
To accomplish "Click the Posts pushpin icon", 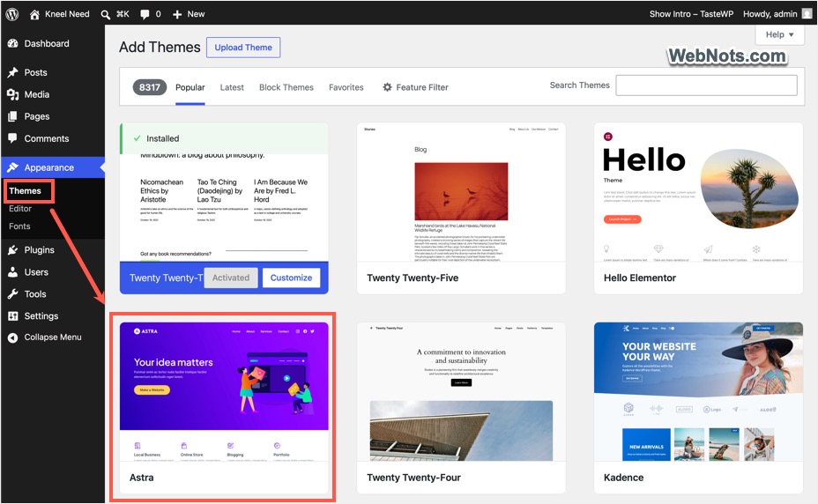I will [13, 72].
